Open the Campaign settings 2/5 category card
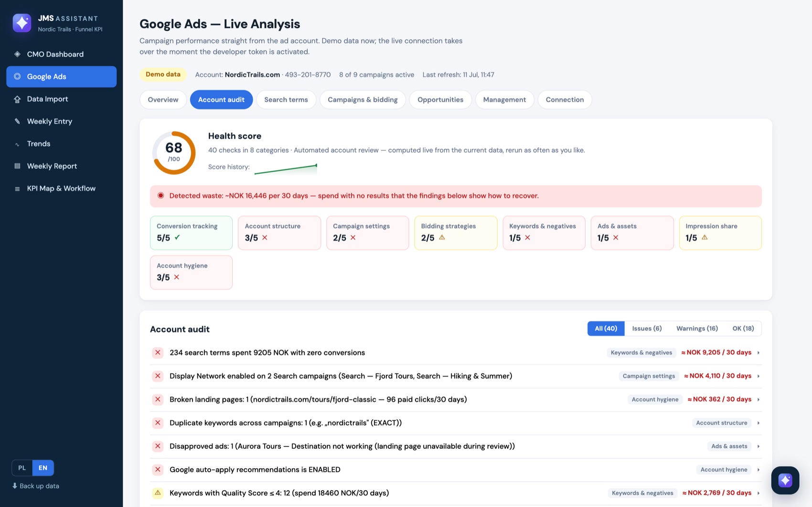 (367, 233)
